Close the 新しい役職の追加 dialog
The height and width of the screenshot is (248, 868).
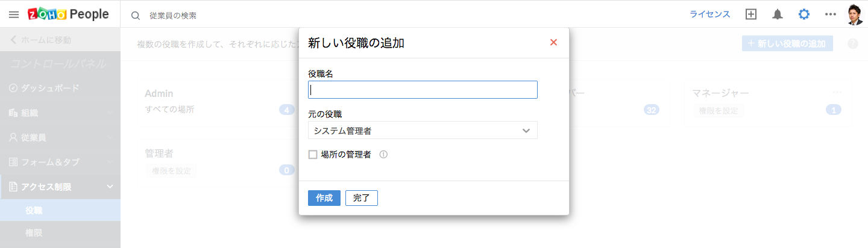pos(553,42)
